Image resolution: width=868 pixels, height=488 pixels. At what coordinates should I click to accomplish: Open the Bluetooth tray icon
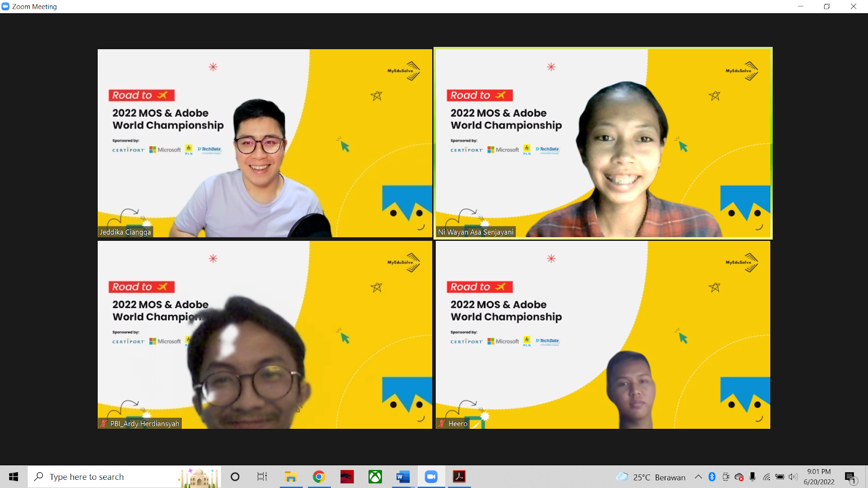point(712,477)
